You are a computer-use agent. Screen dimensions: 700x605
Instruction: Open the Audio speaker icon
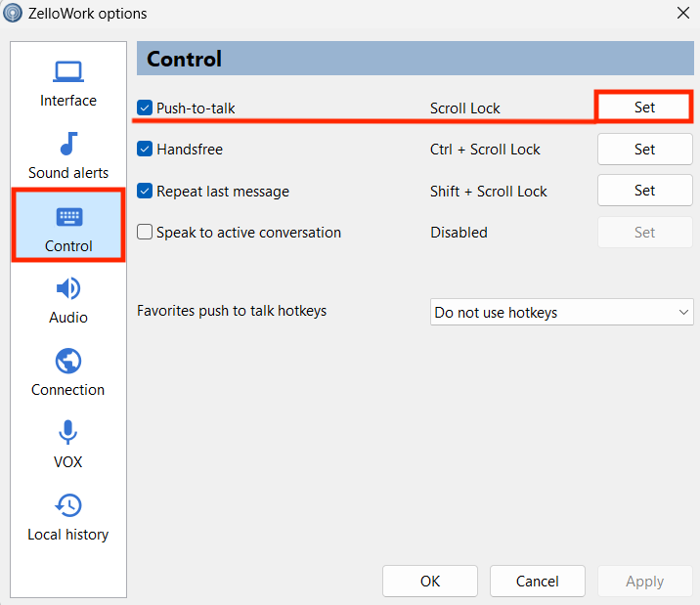(68, 288)
